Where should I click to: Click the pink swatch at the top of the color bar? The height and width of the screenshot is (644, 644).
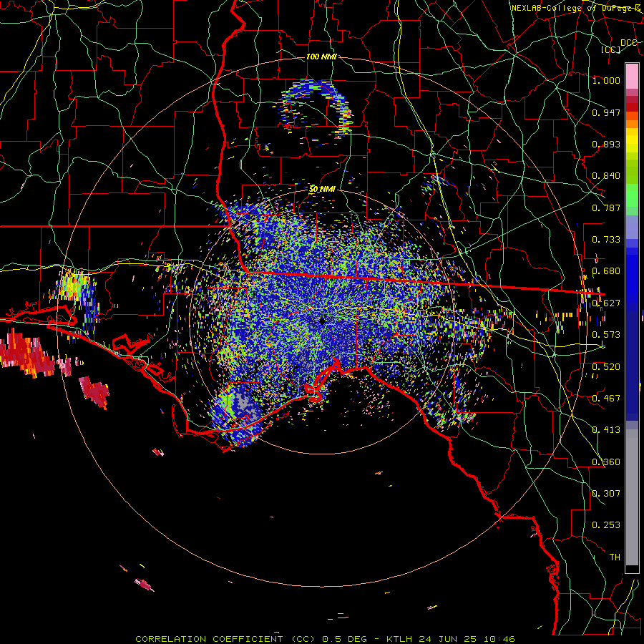point(632,77)
